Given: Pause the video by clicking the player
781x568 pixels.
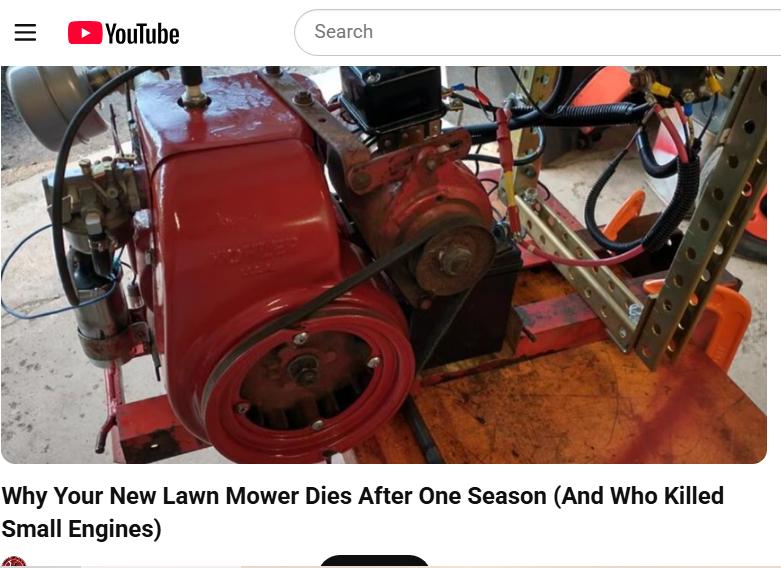Looking at the screenshot, I should [x=384, y=265].
